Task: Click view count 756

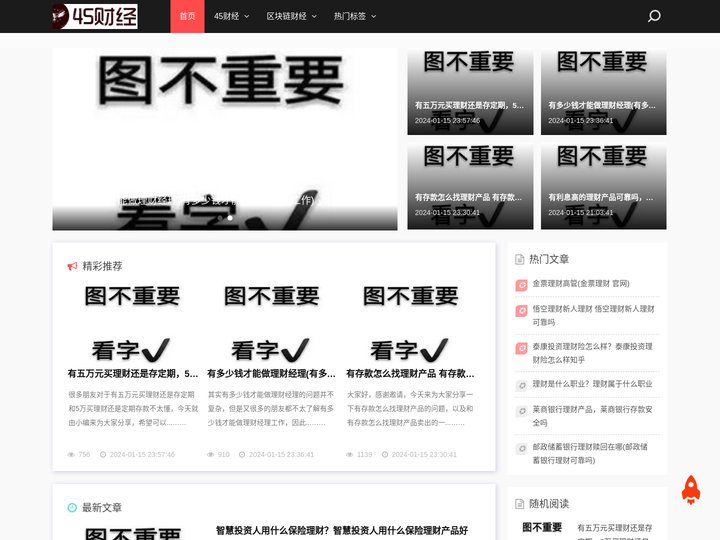Action: (84, 455)
